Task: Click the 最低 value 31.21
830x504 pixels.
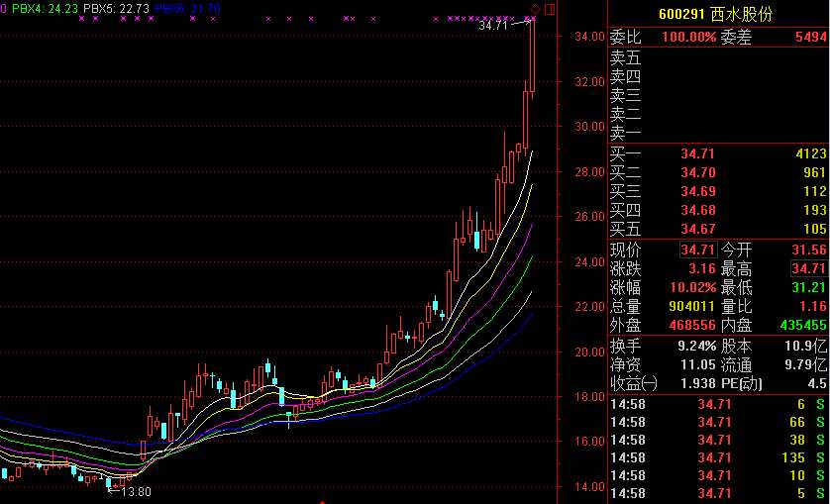Action: click(x=809, y=288)
